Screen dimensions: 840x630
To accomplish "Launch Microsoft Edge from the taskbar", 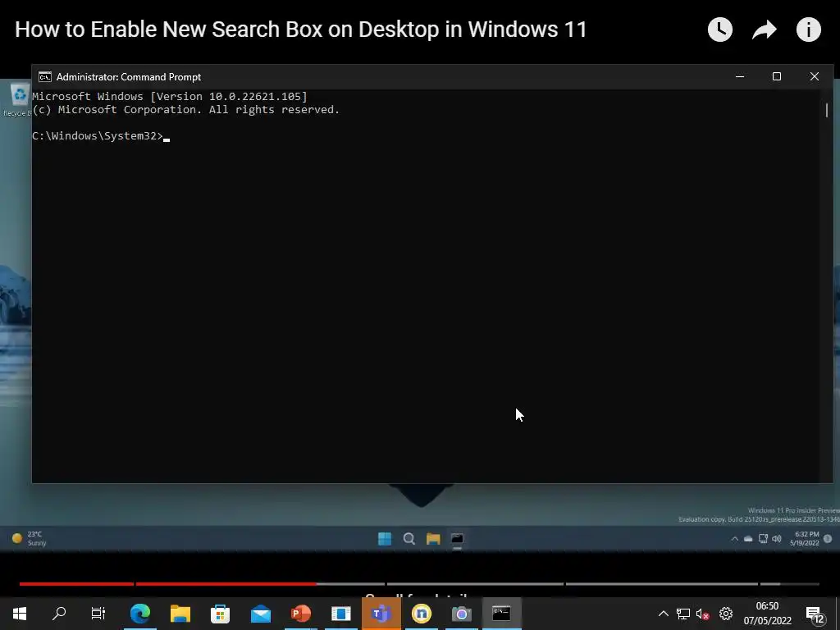I will (x=140, y=614).
